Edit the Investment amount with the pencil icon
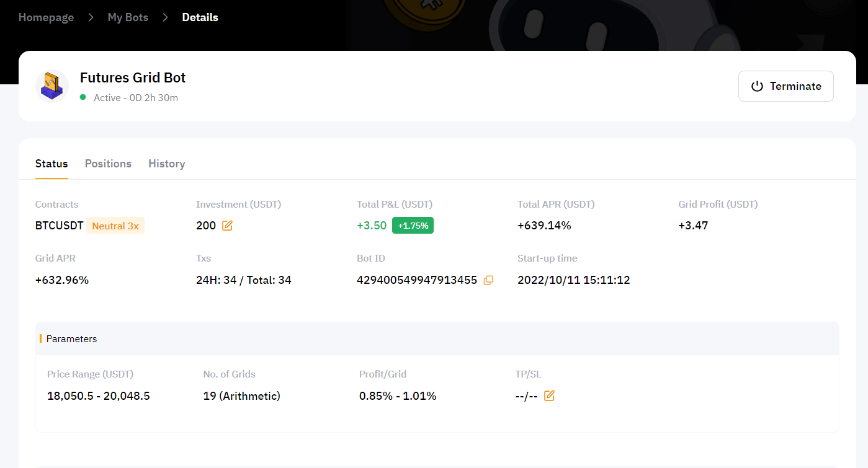The height and width of the screenshot is (468, 868). coord(227,226)
